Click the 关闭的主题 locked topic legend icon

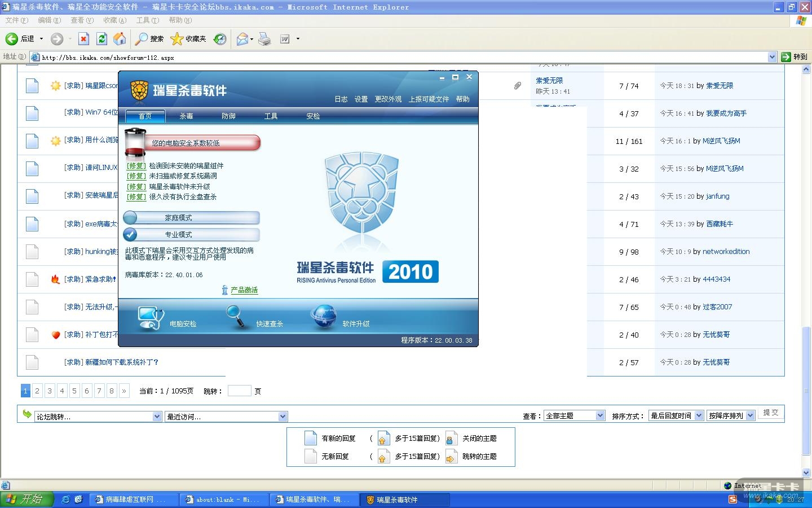[451, 439]
